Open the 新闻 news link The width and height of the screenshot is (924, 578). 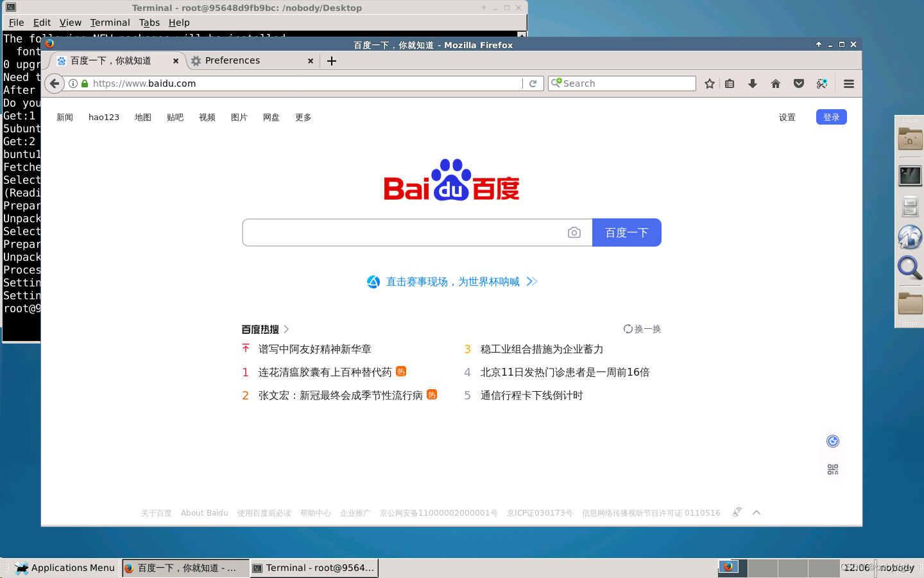pos(65,118)
